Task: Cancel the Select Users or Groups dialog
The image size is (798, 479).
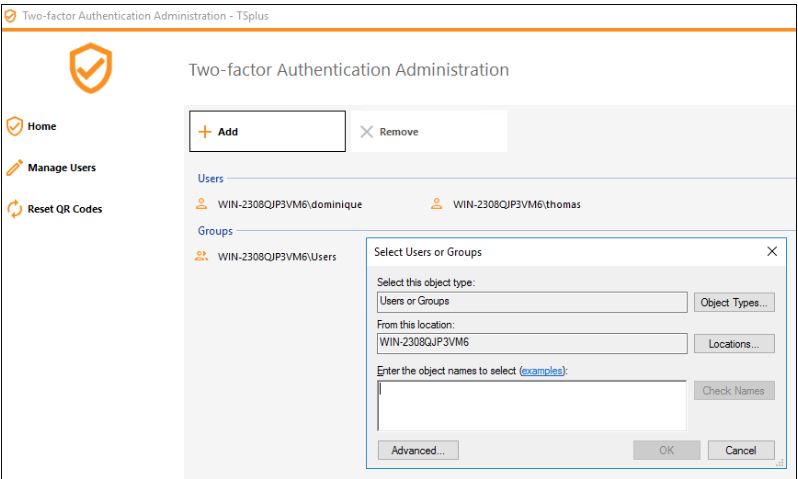Action: pyautogui.click(x=741, y=450)
